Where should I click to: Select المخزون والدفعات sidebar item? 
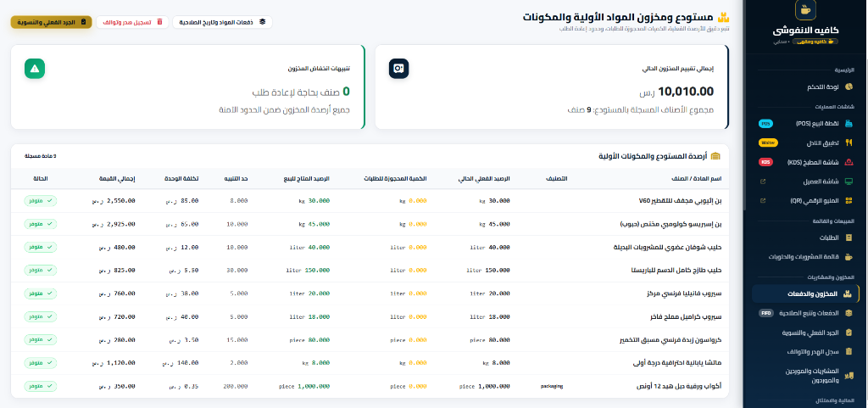(805, 294)
